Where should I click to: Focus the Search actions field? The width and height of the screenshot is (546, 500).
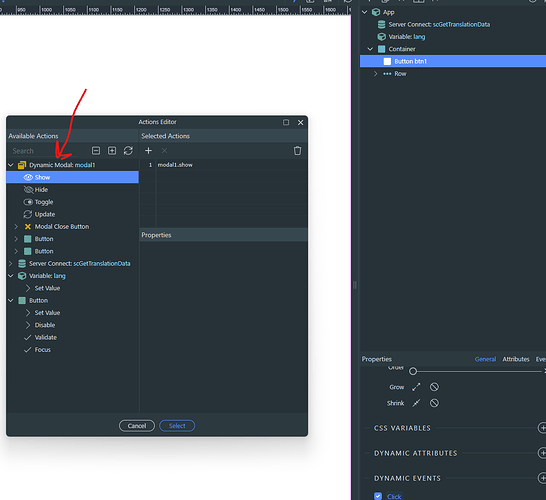coord(49,151)
